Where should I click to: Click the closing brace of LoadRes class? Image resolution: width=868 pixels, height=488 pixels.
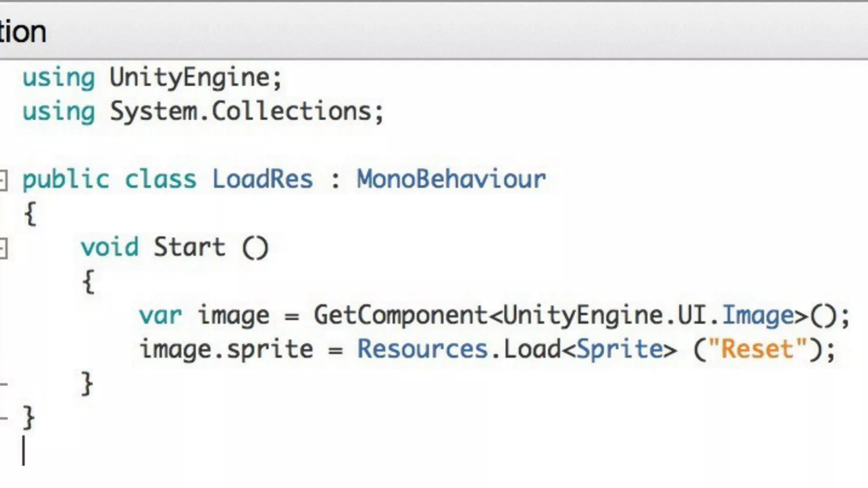pos(28,417)
